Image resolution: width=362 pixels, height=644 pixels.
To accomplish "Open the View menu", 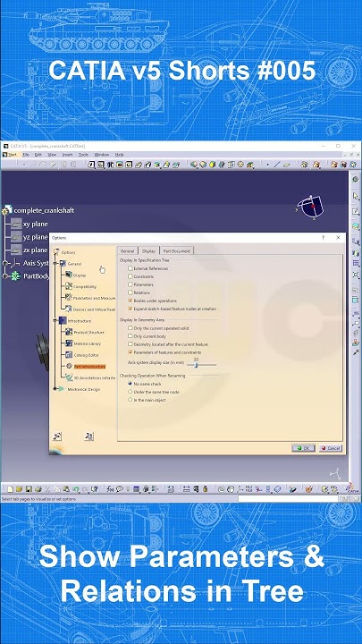I will coord(52,155).
